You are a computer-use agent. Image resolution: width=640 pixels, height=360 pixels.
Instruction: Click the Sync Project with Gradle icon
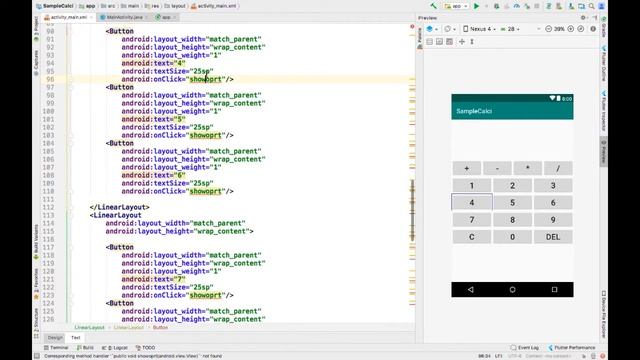pos(549,6)
